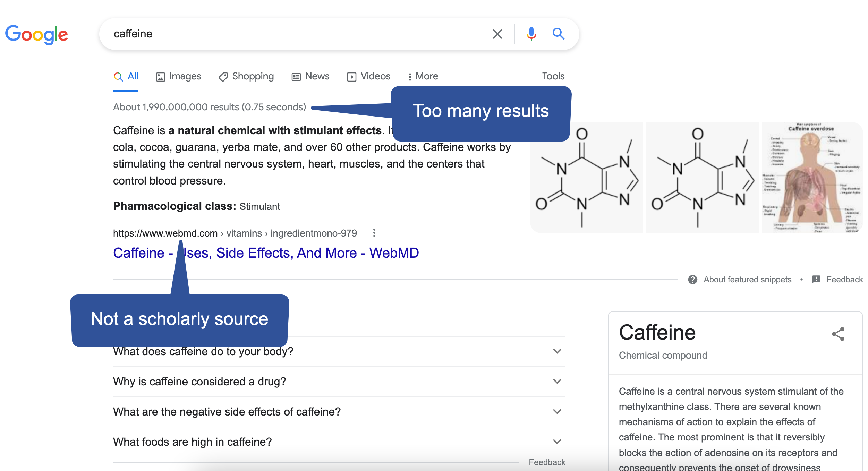
Task: Click the Images tab icon
Action: pyautogui.click(x=160, y=76)
